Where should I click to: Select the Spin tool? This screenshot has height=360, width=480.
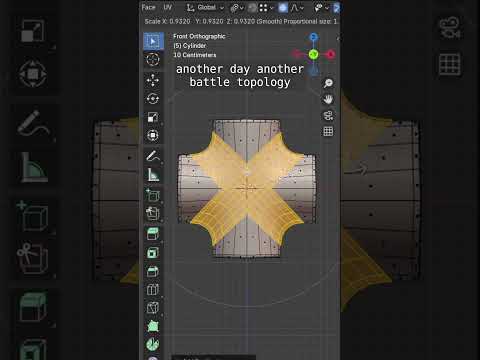[153, 344]
